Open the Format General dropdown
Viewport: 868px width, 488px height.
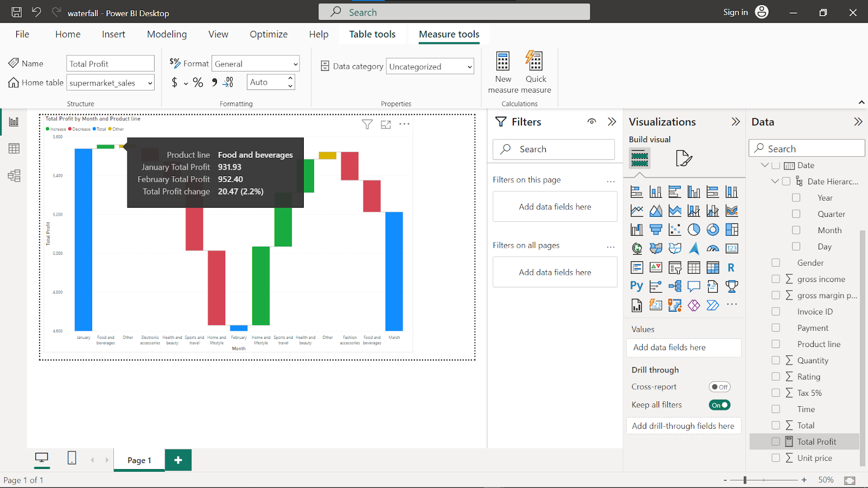[256, 64]
